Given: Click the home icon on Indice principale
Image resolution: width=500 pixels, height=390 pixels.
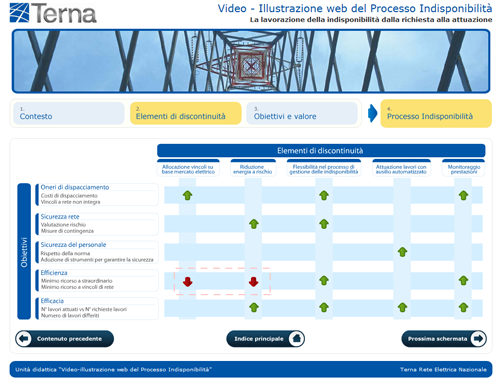Looking at the screenshot, I should tap(296, 339).
